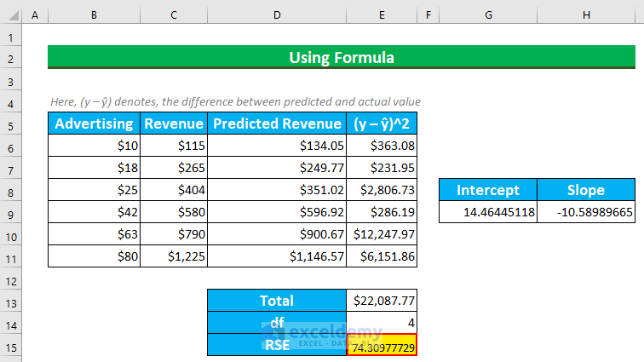Image resolution: width=644 pixels, height=362 pixels.
Task: Click the '(y – ŷ)^2' header cell
Action: click(x=382, y=124)
